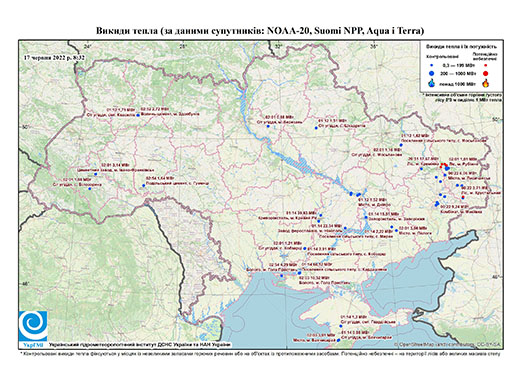
Task: Click blue marker at Zdolbuniv cement label
Action: [x=138, y=115]
